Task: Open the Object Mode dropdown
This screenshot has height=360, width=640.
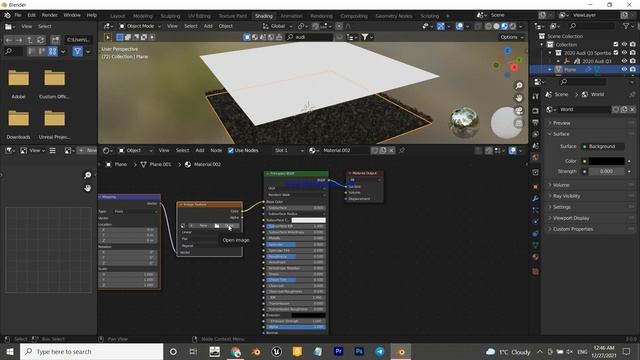Action: coord(140,26)
